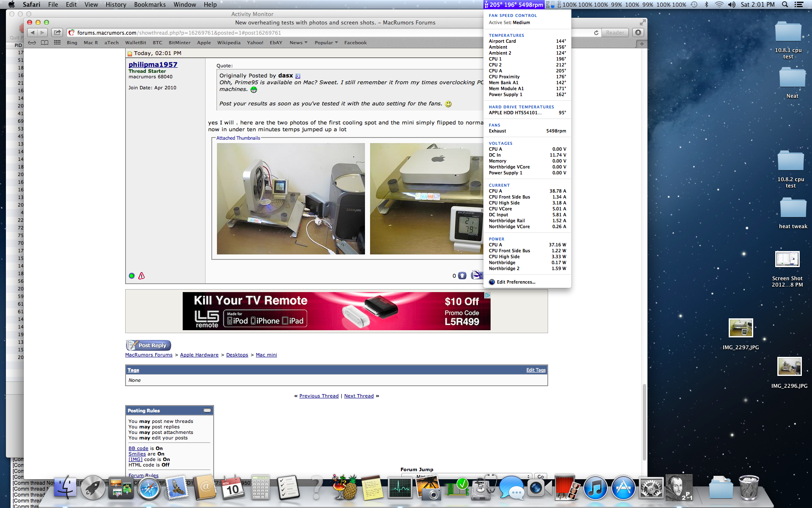Image resolution: width=812 pixels, height=508 pixels.
Task: Click the Safari page vertical scrollbar
Action: tap(645, 421)
